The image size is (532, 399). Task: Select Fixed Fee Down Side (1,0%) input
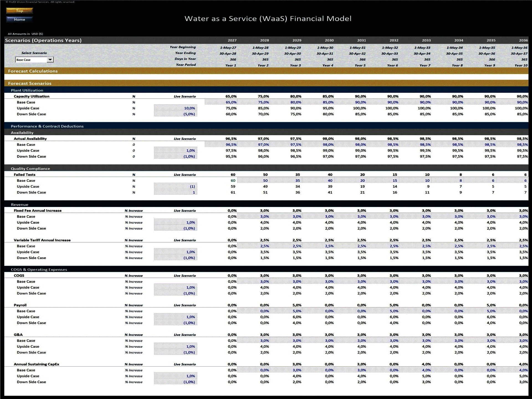[176, 228]
